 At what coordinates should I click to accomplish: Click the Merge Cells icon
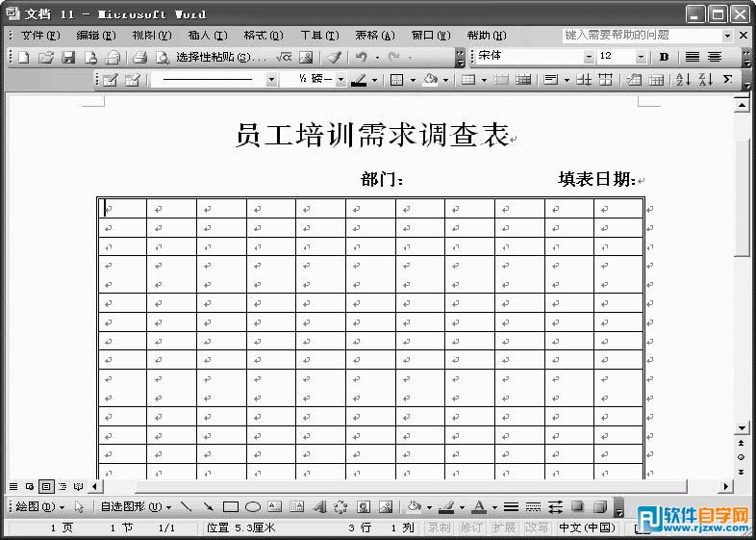pos(501,80)
